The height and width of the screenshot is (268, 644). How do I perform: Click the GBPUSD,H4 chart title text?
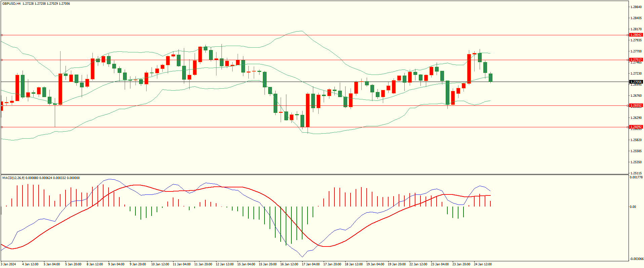11,4
